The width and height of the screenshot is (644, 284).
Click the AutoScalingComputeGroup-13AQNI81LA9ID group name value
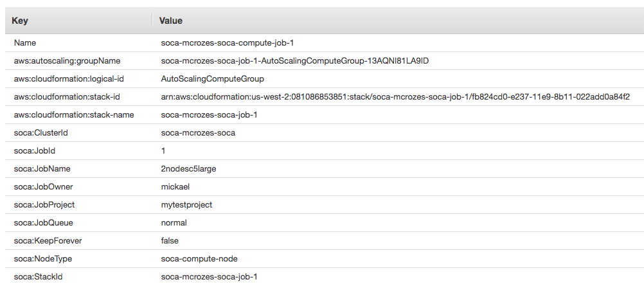(294, 61)
